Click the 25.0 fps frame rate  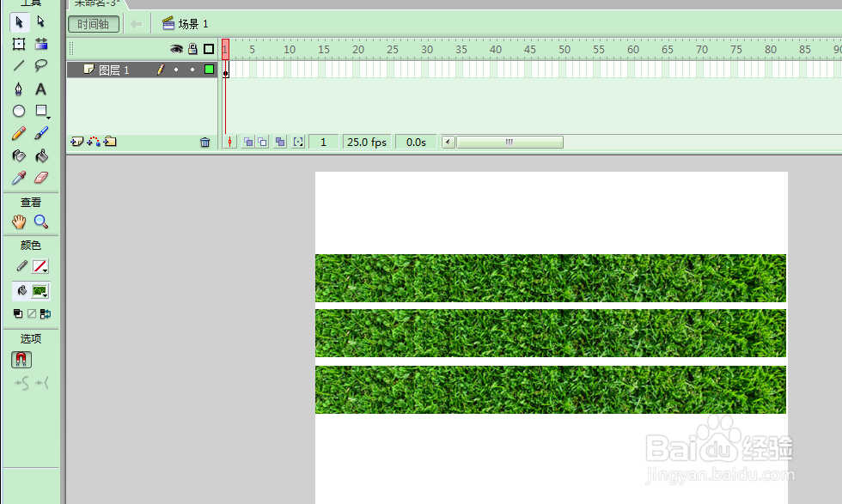[x=367, y=143]
